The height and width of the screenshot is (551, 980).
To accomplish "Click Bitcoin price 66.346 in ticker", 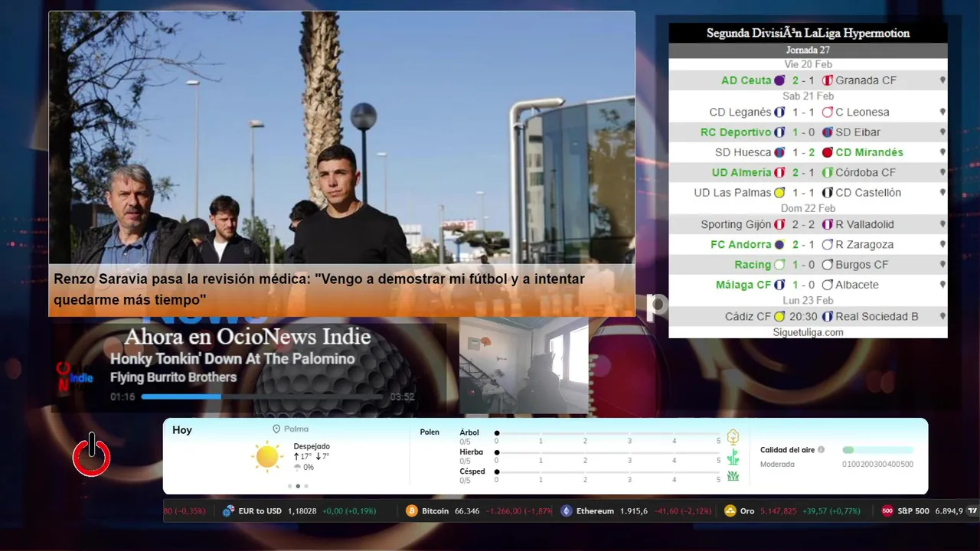I will click(467, 510).
